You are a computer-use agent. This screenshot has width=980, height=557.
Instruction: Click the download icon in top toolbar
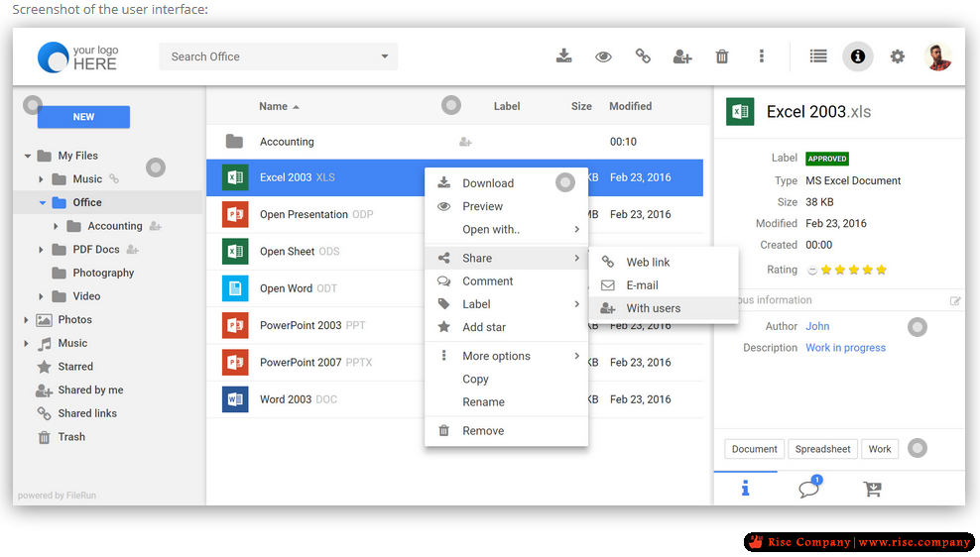pyautogui.click(x=563, y=56)
